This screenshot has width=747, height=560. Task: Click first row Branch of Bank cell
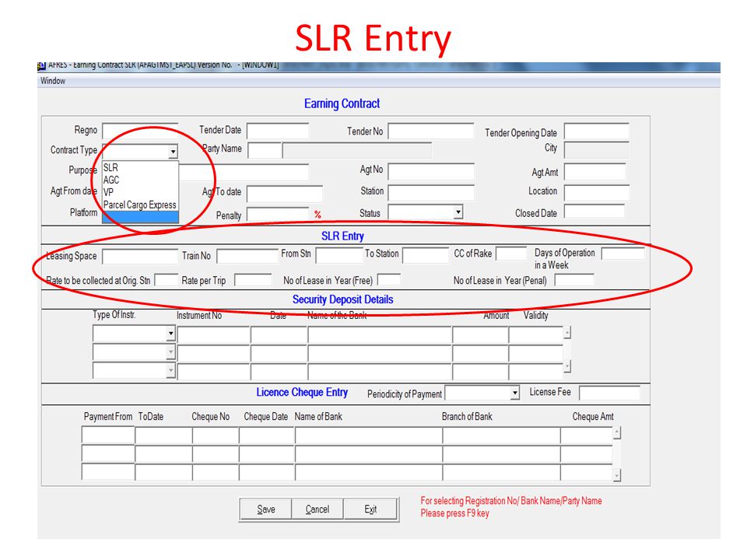click(501, 436)
